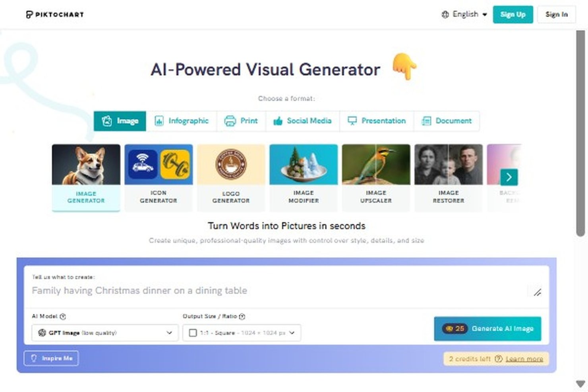Viewport: 588px width, 392px height.
Task: Click the Generate AI Image button
Action: [487, 328]
